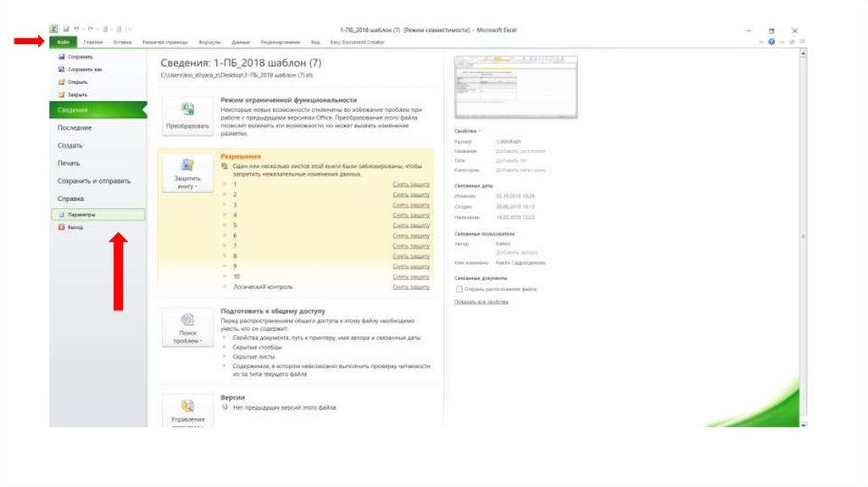Expand the Свойства dropdown
The image size is (868, 487).
468,132
